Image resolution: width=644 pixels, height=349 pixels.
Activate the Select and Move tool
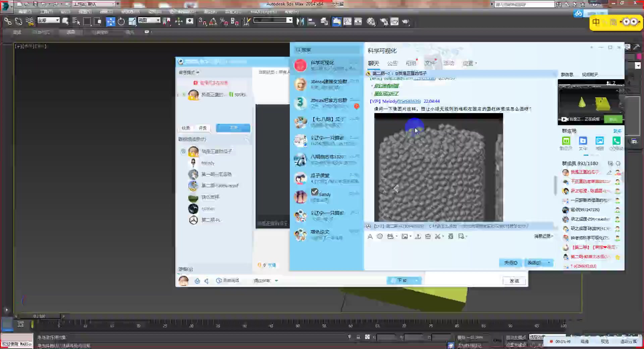click(110, 22)
